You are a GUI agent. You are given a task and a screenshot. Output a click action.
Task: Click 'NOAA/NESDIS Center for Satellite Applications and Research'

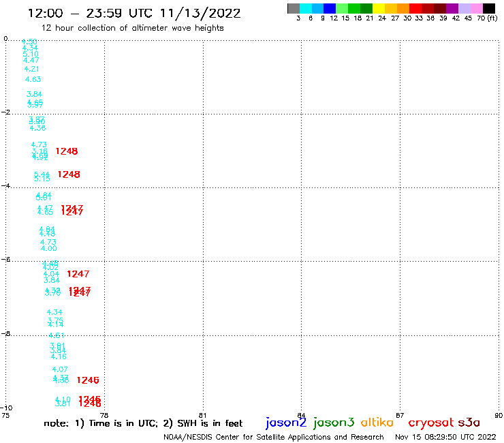click(x=274, y=438)
